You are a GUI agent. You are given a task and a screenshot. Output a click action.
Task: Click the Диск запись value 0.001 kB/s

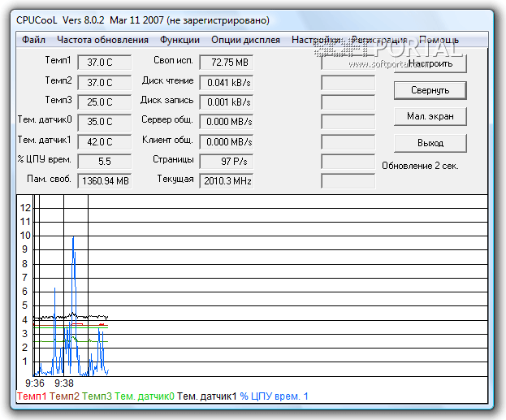227,102
